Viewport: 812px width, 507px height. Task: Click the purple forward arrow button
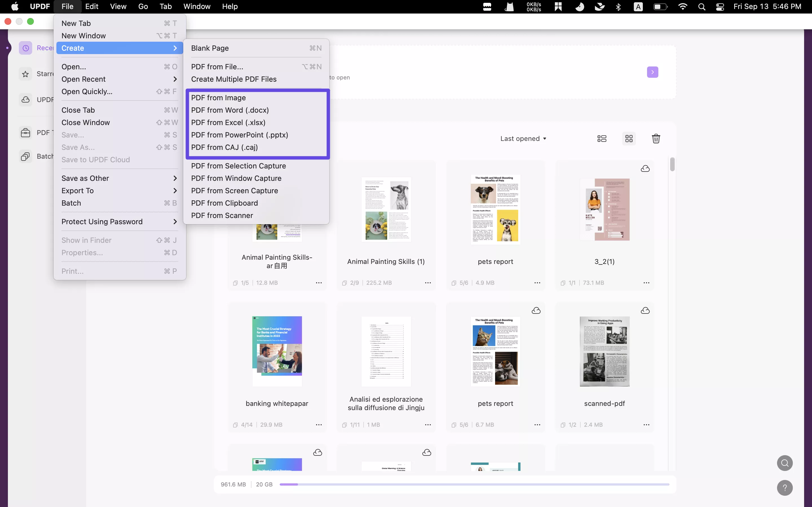(x=652, y=72)
